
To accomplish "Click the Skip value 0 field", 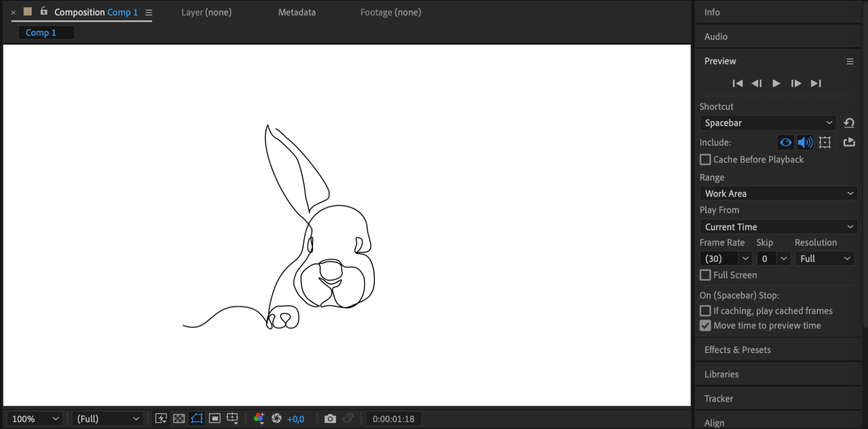I will tap(766, 259).
